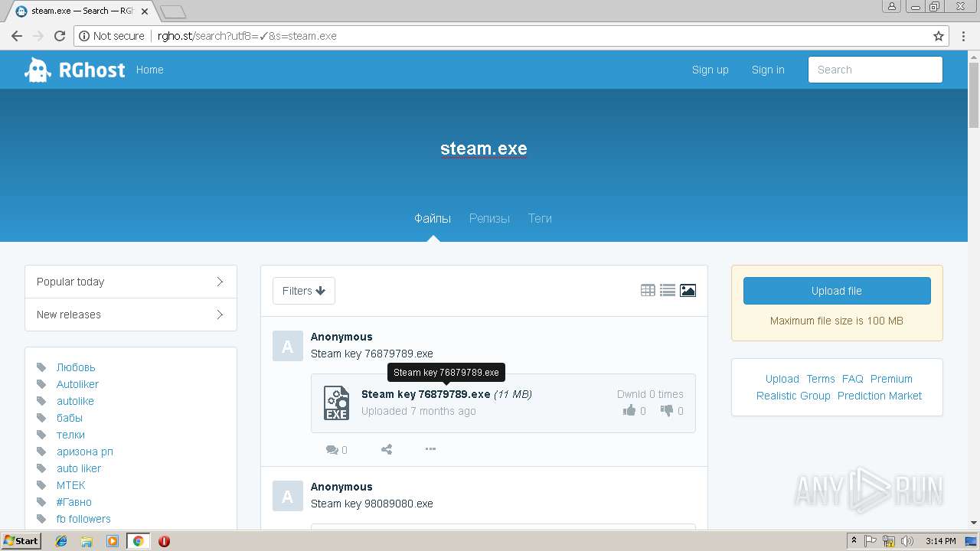Open Chrome menu three dots
Screen dimensions: 980x551
point(963,36)
